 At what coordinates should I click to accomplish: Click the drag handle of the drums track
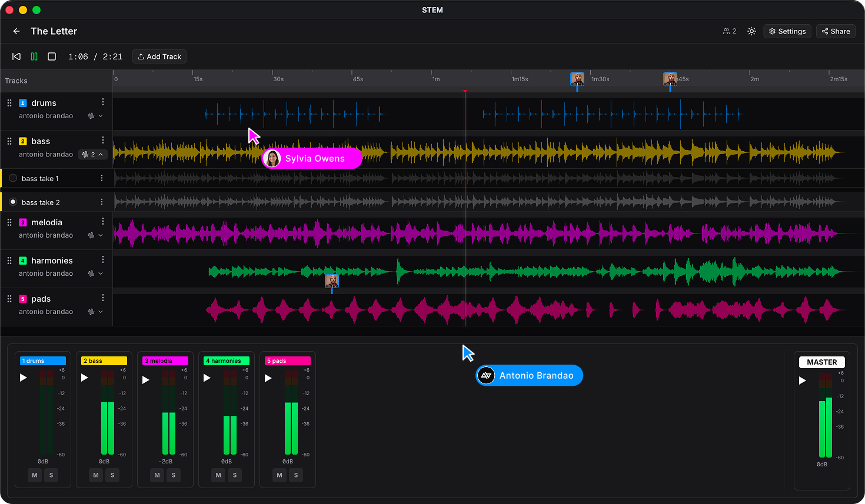click(9, 102)
